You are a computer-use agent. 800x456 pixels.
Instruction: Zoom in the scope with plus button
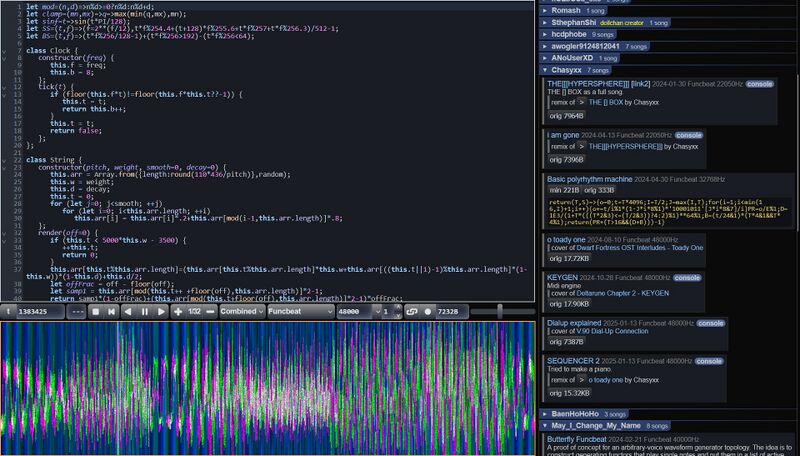pyautogui.click(x=178, y=312)
